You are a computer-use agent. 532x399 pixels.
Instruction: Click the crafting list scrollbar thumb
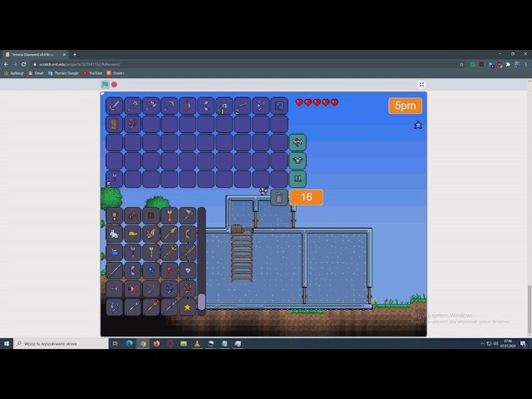[201, 302]
